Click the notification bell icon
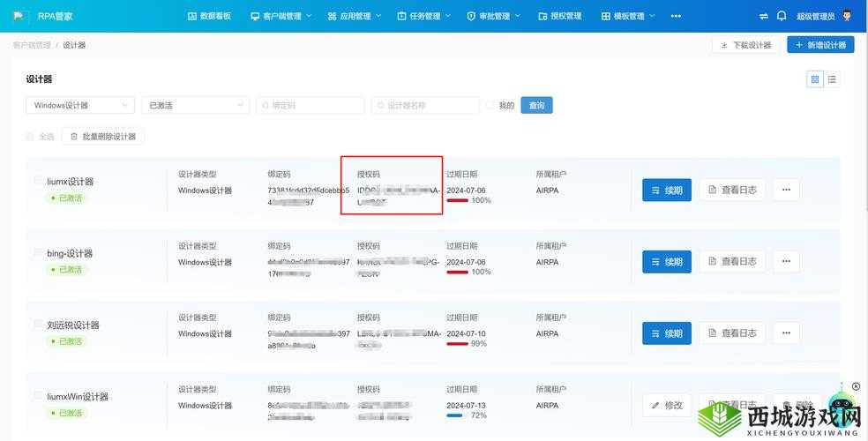The width and height of the screenshot is (868, 441). 782,16
